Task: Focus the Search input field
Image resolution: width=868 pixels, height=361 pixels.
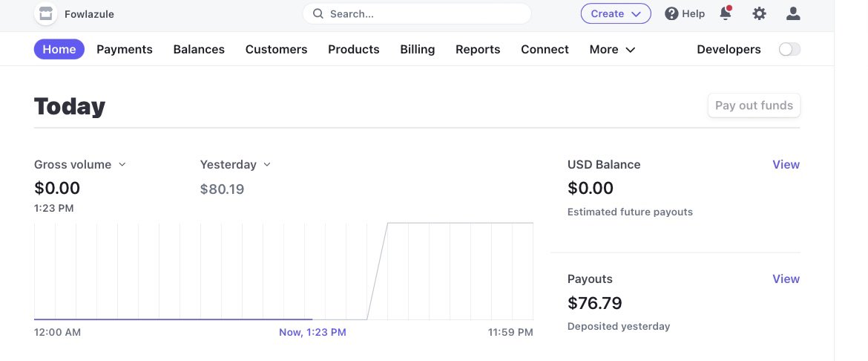Action: coord(417,14)
